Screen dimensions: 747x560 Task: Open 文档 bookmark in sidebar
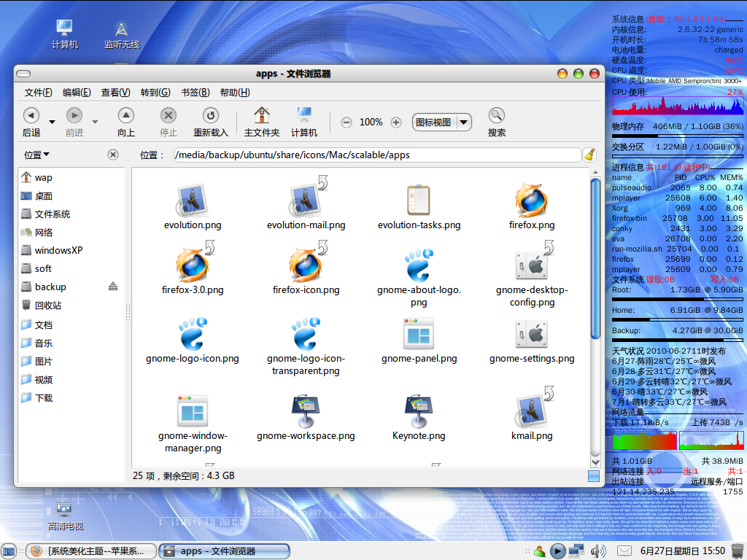(x=71, y=324)
